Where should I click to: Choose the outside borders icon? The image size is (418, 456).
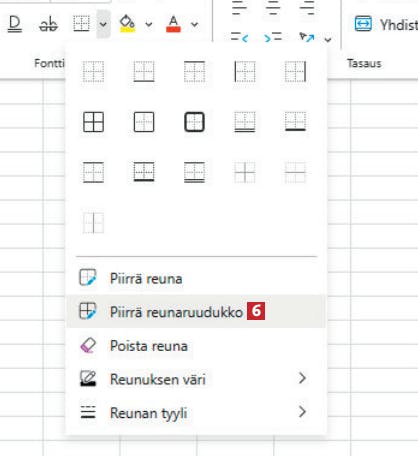[144, 122]
